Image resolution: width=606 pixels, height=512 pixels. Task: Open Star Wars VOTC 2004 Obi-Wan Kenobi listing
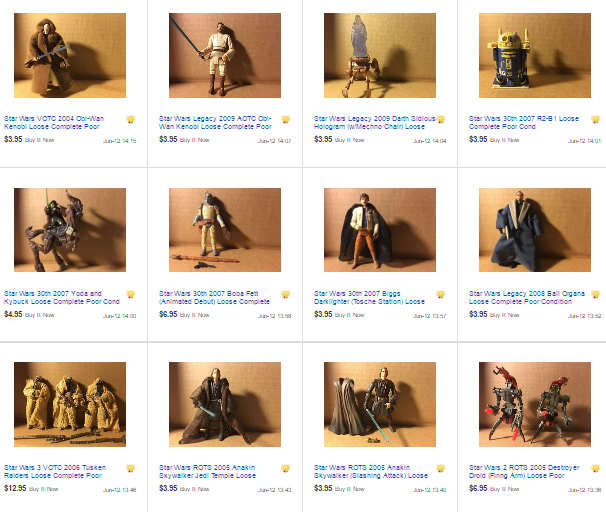click(54, 122)
